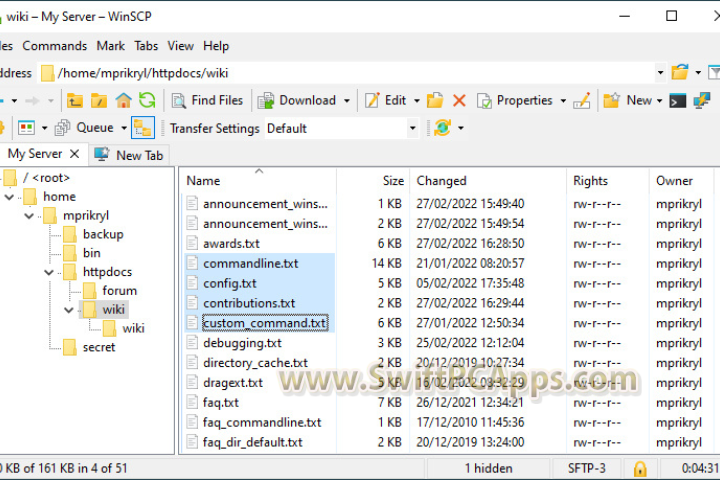Click the globe synchronize icon

(x=442, y=128)
